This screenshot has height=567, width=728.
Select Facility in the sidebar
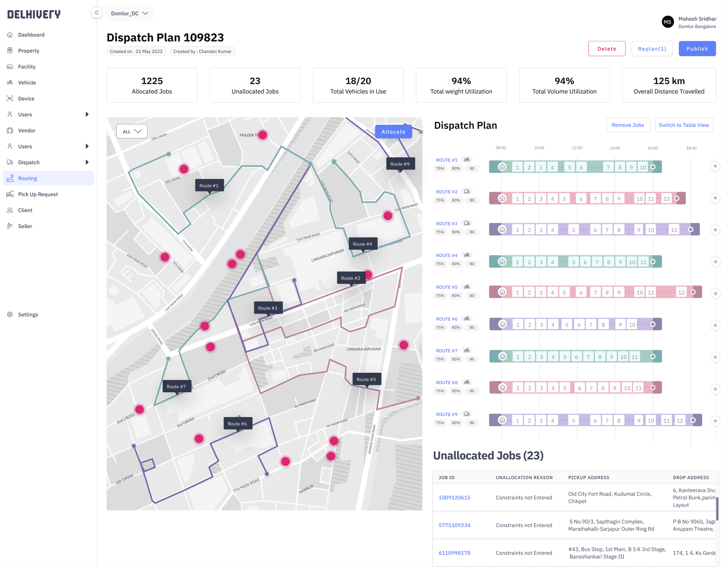tap(27, 67)
